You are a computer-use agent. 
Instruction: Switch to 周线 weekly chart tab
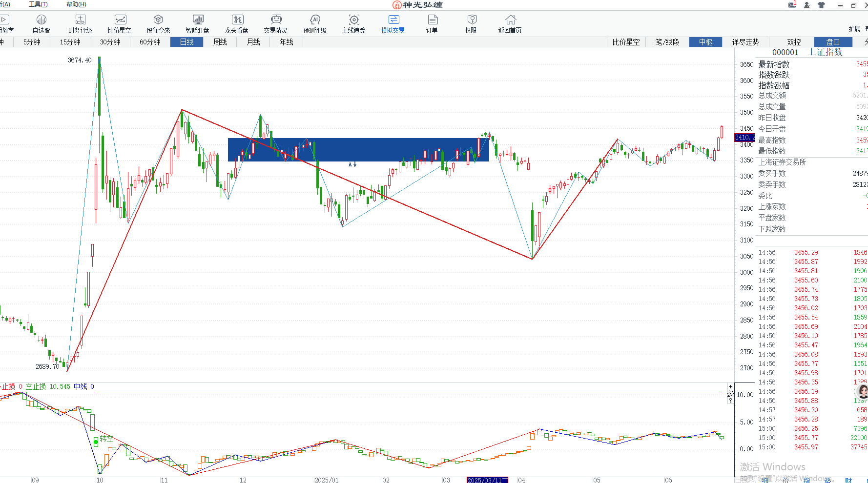click(220, 42)
